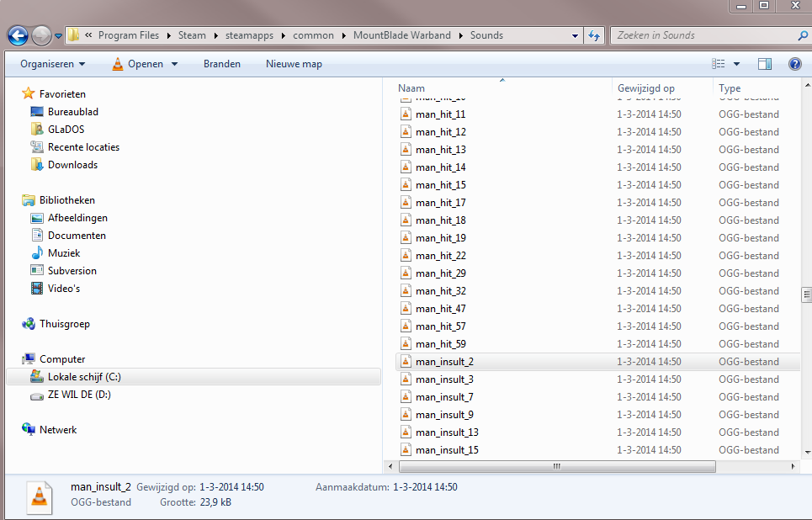
Task: Select Bibliotheken in the sidebar
Action: tap(66, 200)
